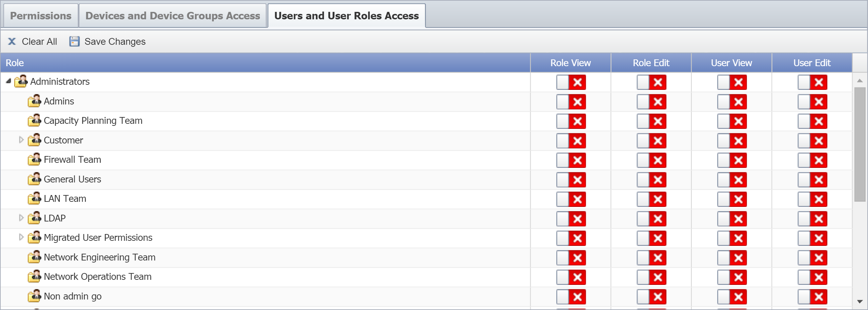
Task: Toggle User Edit for Non admin go
Action: tap(812, 297)
